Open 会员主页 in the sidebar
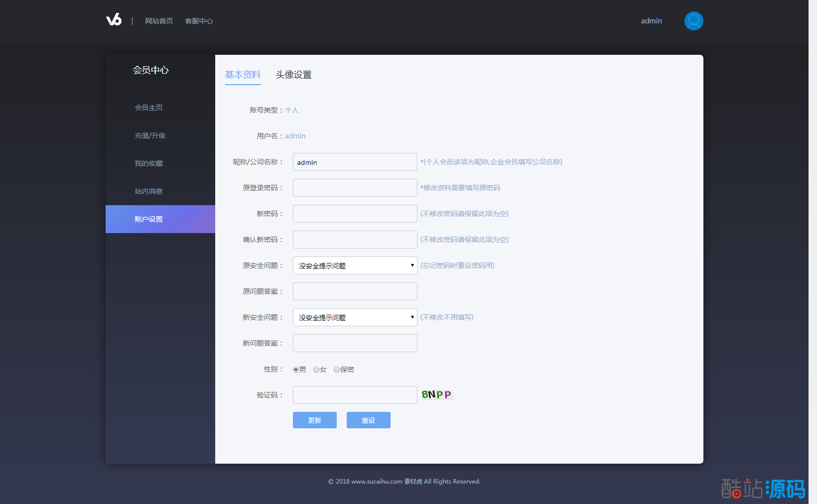Screen dimensions: 817x504 [148, 108]
